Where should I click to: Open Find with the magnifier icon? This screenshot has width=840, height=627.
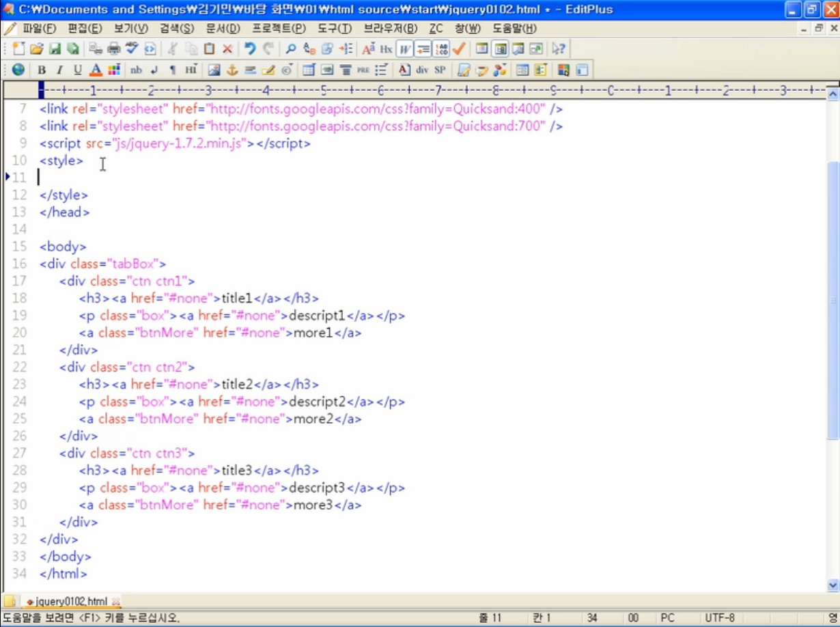tap(291, 48)
